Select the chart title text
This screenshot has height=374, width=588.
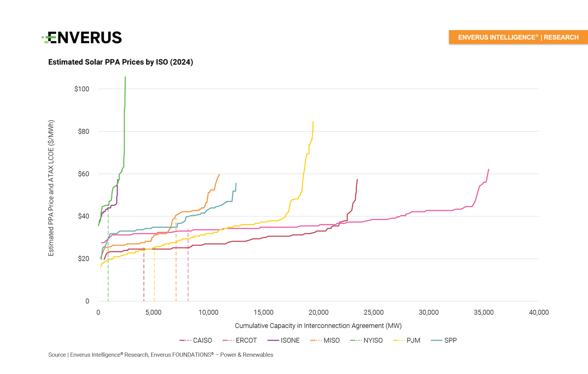pyautogui.click(x=120, y=62)
